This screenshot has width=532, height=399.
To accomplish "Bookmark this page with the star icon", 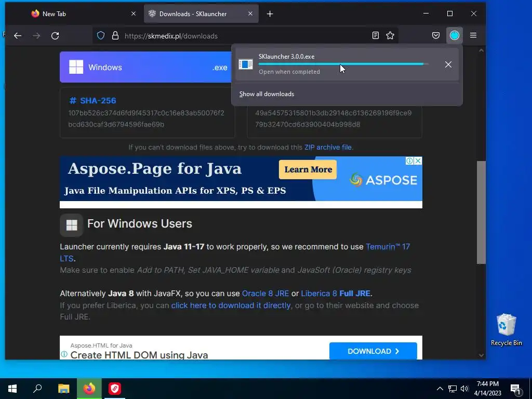I will tap(390, 36).
